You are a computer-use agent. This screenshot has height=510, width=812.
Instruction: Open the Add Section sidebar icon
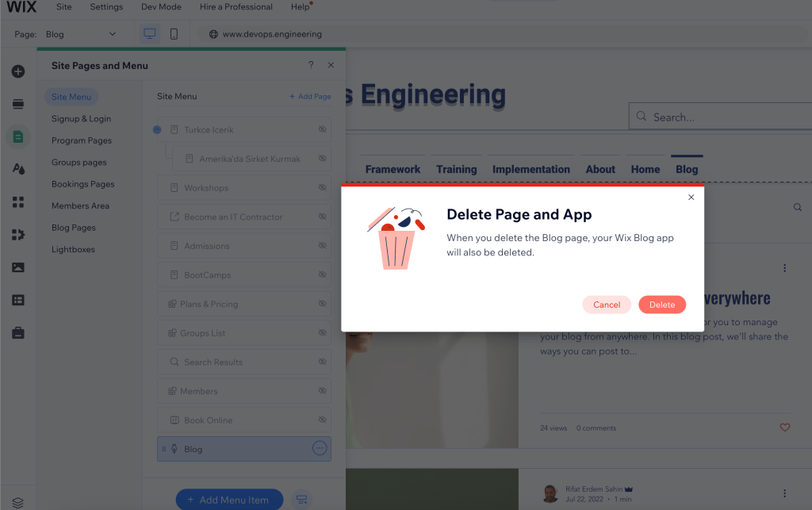click(x=18, y=104)
